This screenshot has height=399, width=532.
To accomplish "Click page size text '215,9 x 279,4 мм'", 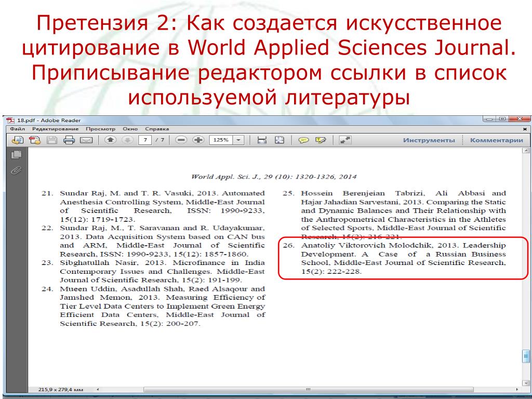I will coord(61,390).
